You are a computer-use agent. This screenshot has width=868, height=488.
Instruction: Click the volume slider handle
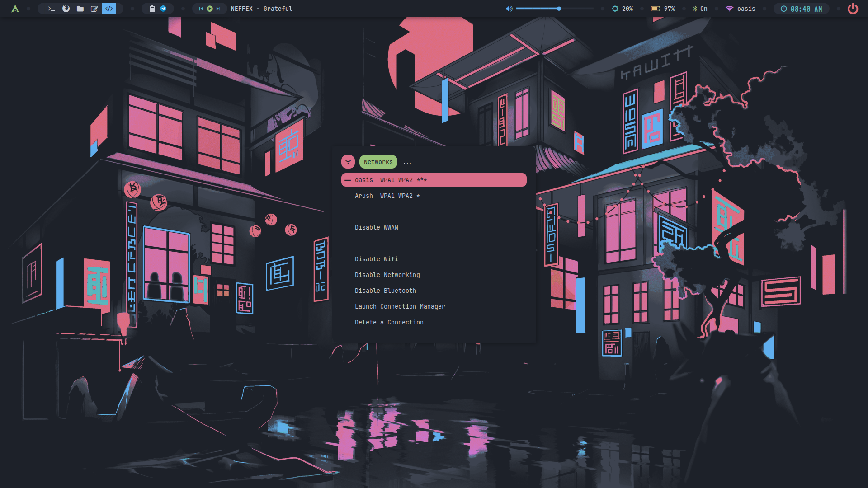click(x=559, y=9)
